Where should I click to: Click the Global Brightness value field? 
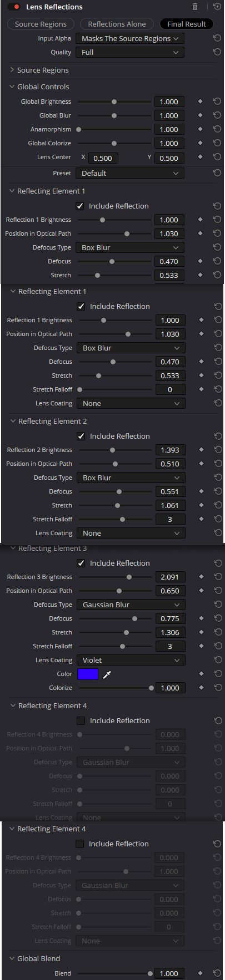coord(169,101)
